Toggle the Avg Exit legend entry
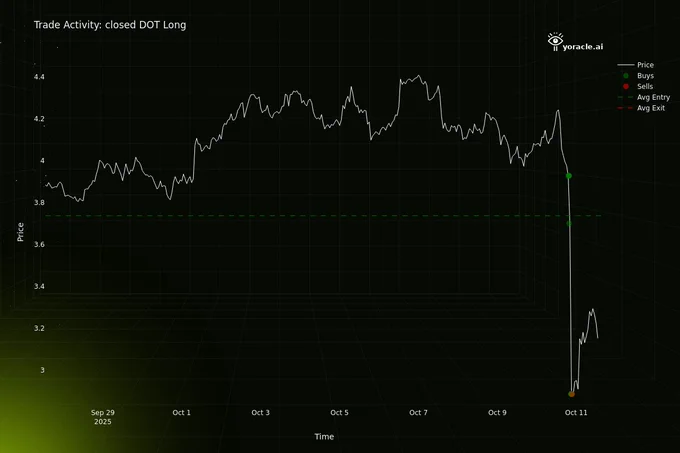The image size is (680, 453). tap(641, 108)
